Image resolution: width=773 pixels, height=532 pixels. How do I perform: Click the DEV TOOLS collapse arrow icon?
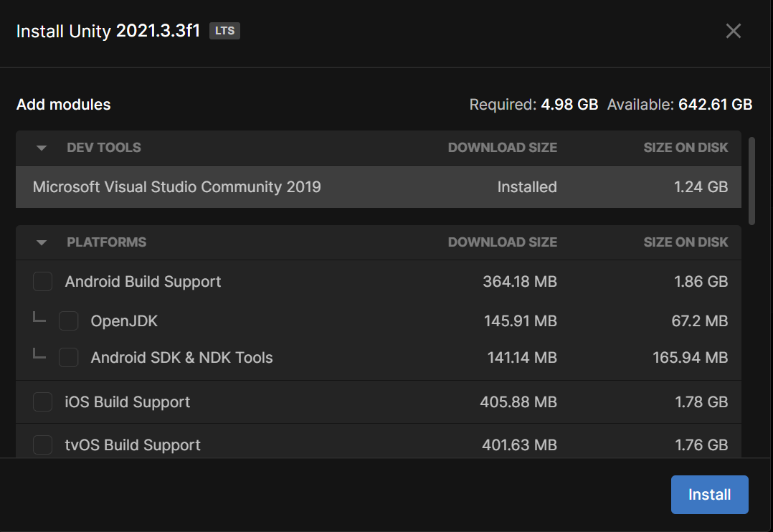tap(41, 148)
